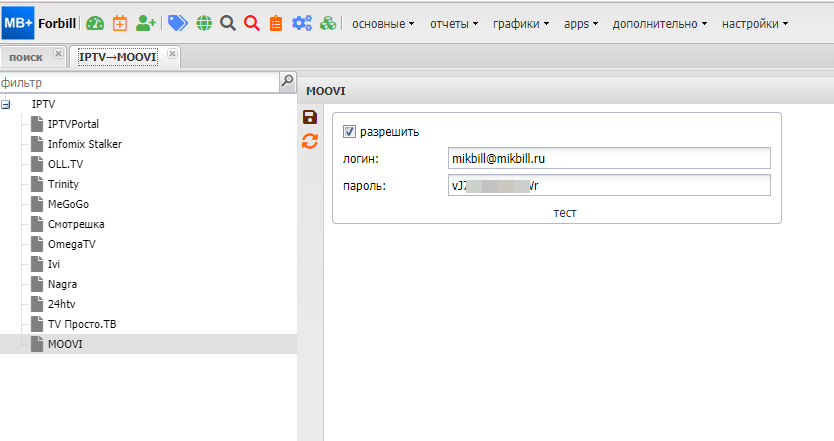This screenshot has height=441, width=834.
Task: Click the green globe icon
Action: tap(204, 23)
